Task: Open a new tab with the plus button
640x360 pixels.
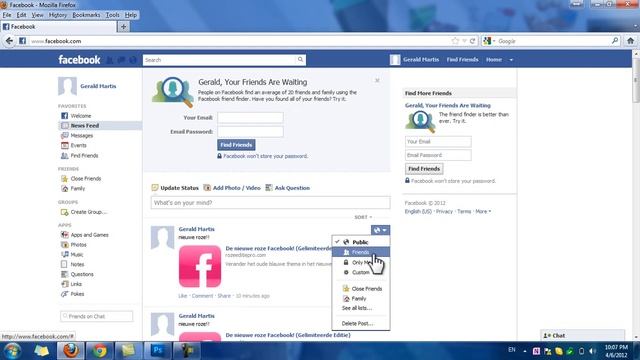Action: [123, 27]
